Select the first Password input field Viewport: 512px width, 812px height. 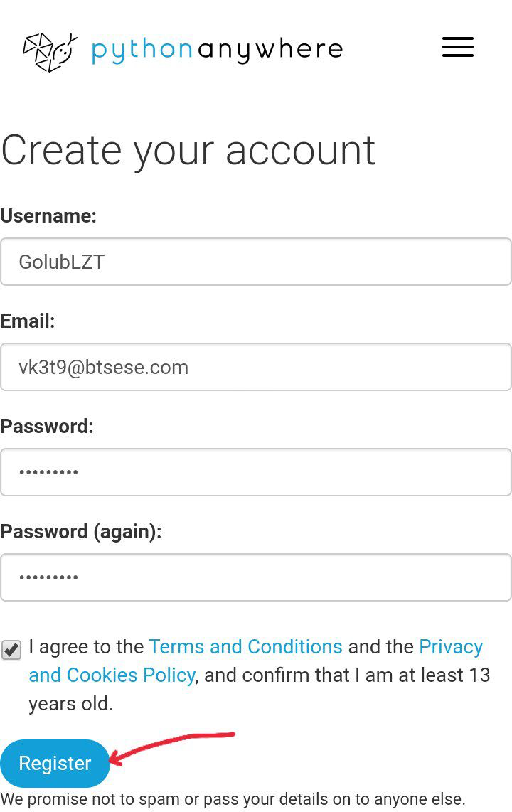[x=256, y=472]
